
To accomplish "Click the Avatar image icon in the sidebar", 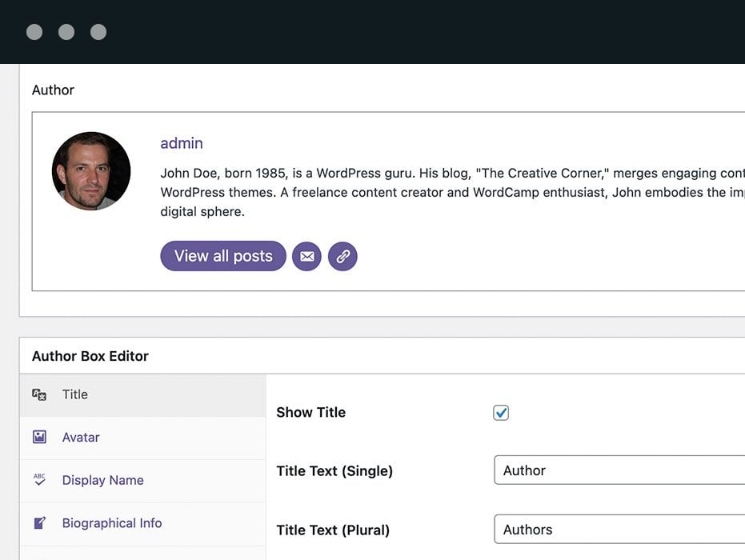I will click(39, 438).
